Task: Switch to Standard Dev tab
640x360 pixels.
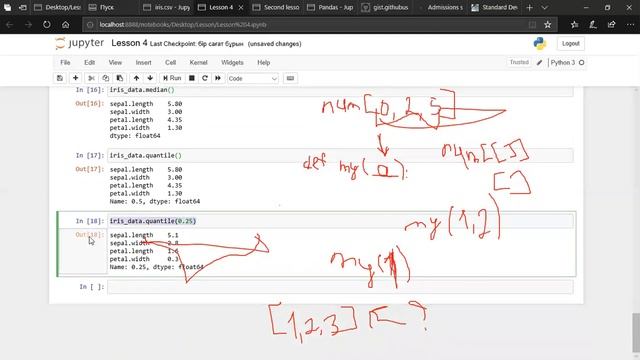Action: 495,7
